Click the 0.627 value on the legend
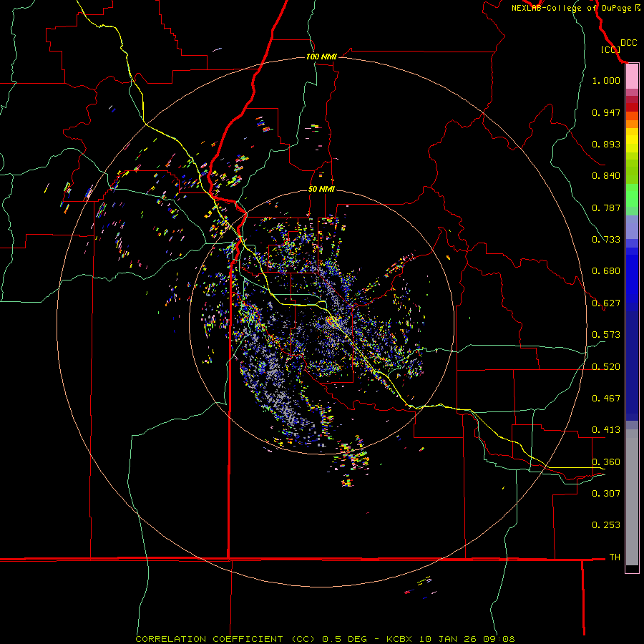This screenshot has height=644, width=644. [x=606, y=303]
